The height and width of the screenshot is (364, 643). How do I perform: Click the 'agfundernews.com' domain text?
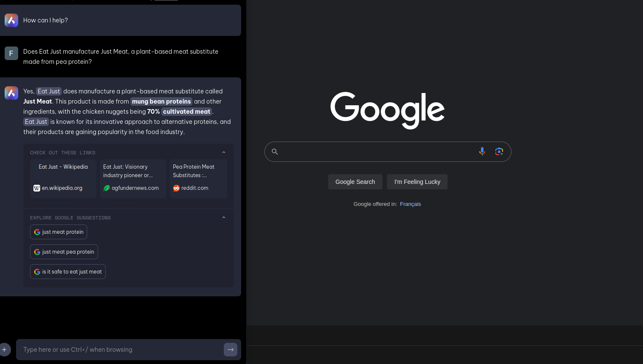pos(135,188)
